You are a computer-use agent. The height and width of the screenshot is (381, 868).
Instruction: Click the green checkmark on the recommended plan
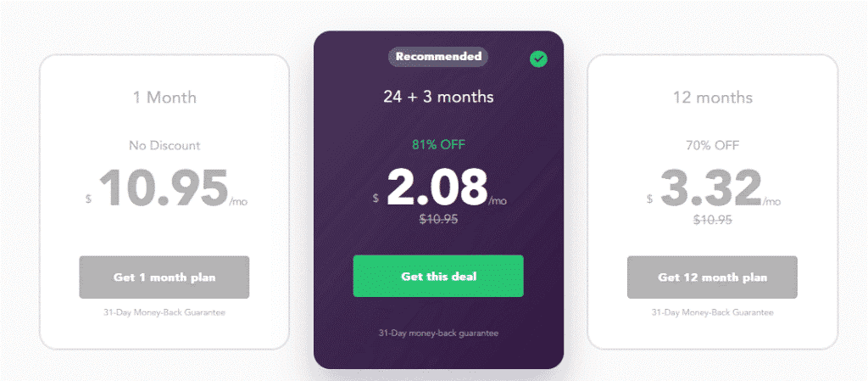(x=538, y=59)
